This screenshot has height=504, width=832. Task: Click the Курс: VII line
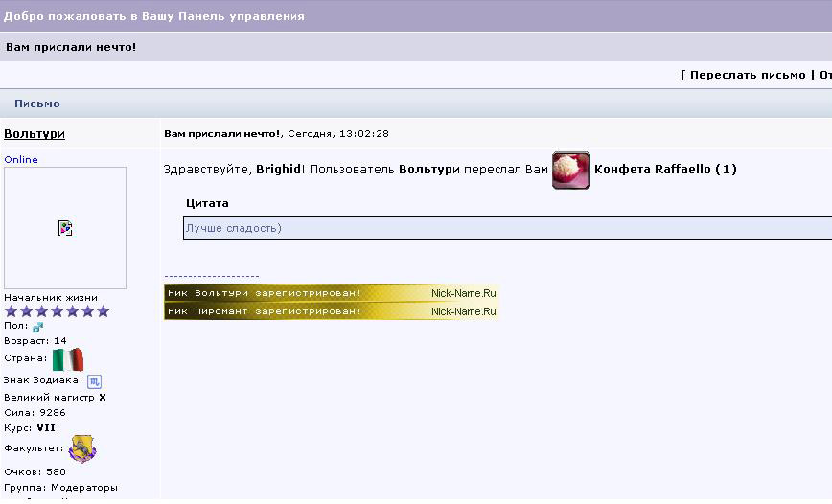click(30, 427)
